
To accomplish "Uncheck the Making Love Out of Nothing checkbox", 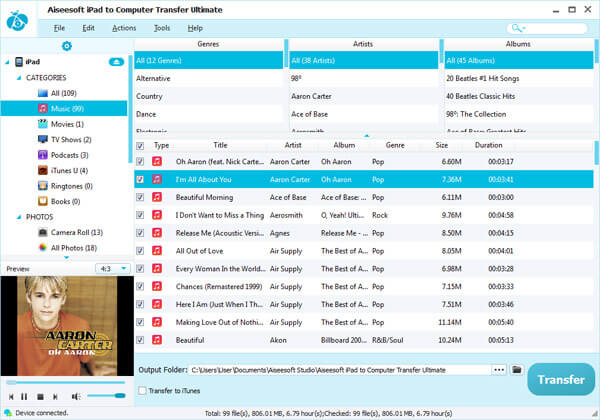I will (x=140, y=322).
